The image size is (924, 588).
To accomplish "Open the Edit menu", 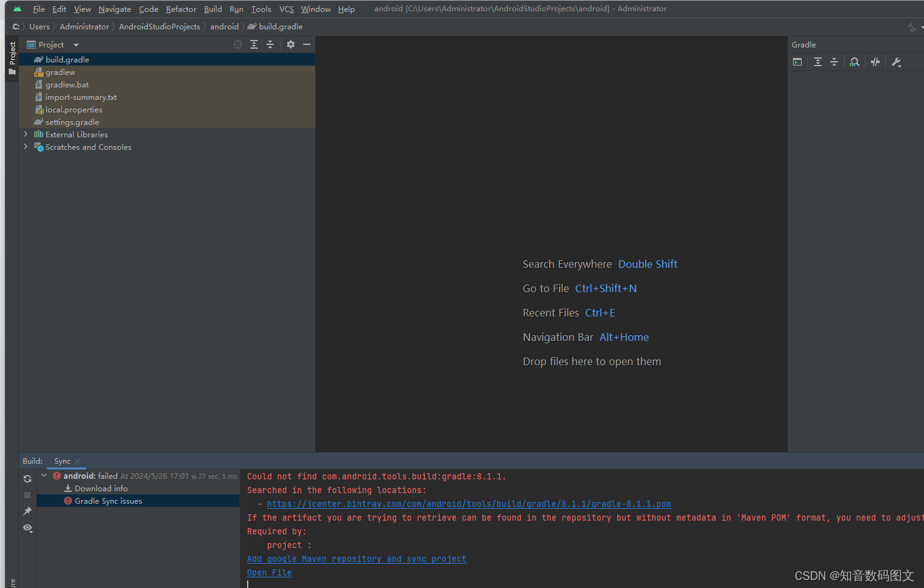I will [x=59, y=9].
